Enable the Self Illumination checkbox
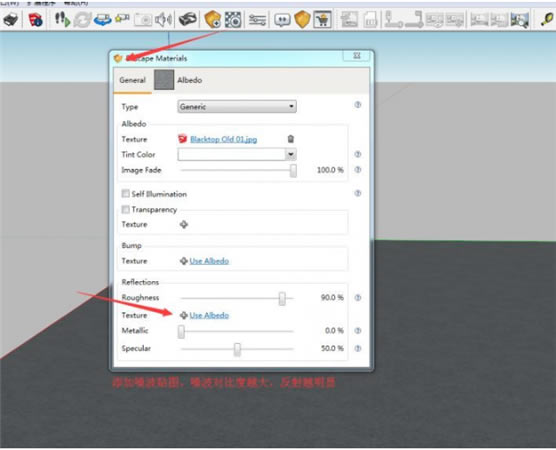Viewport: 556px width, 450px height. coord(126,194)
